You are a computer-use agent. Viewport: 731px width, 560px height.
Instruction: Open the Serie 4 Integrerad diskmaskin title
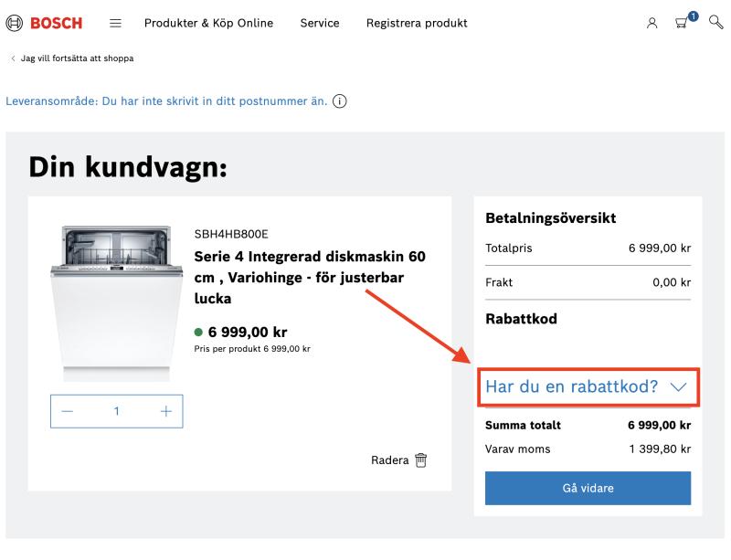310,278
